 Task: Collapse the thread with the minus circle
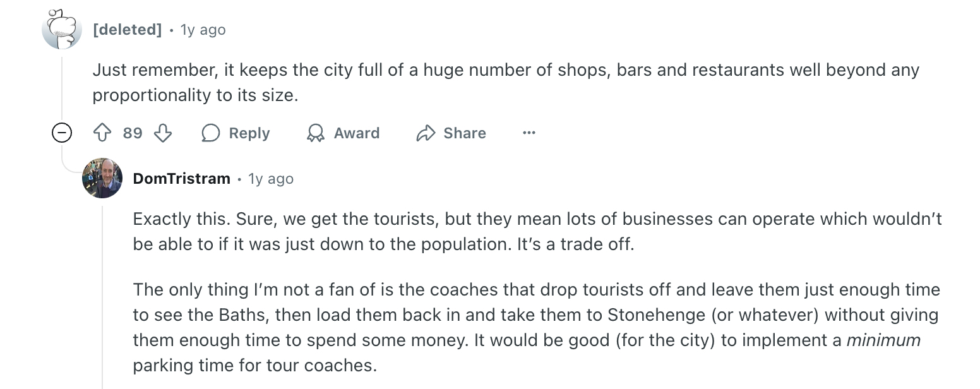(61, 133)
